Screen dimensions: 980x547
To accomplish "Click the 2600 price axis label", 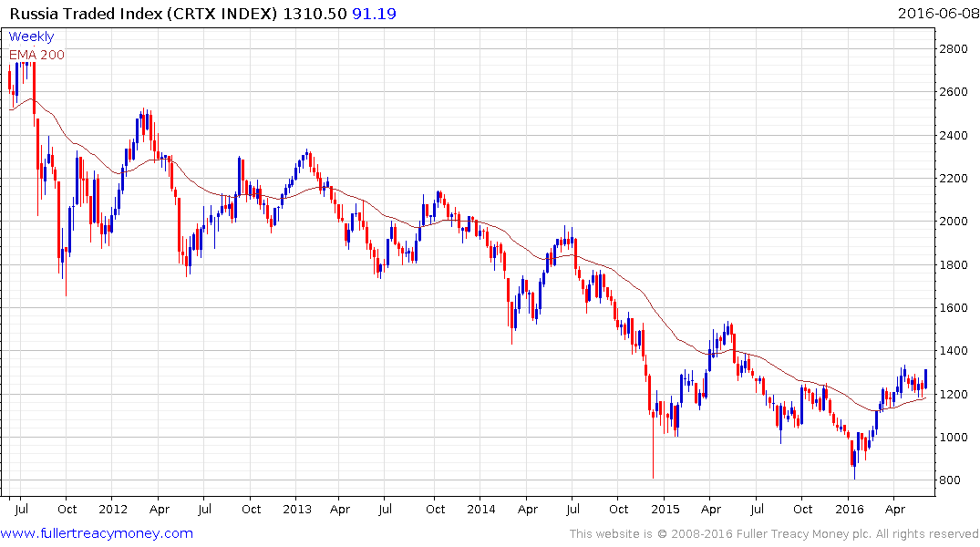I will pos(954,92).
